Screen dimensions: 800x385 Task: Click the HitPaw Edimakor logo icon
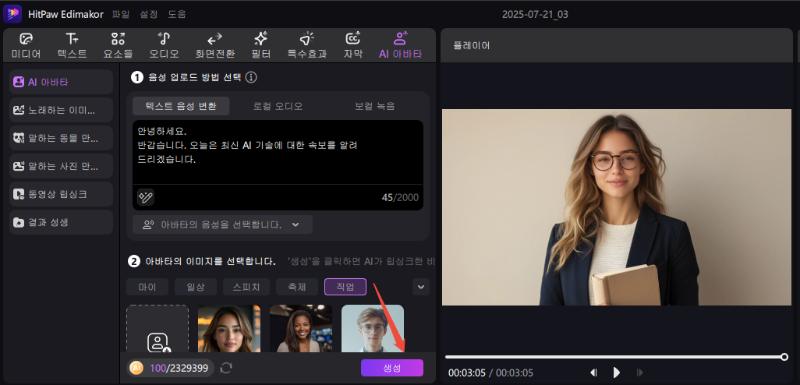[x=12, y=14]
